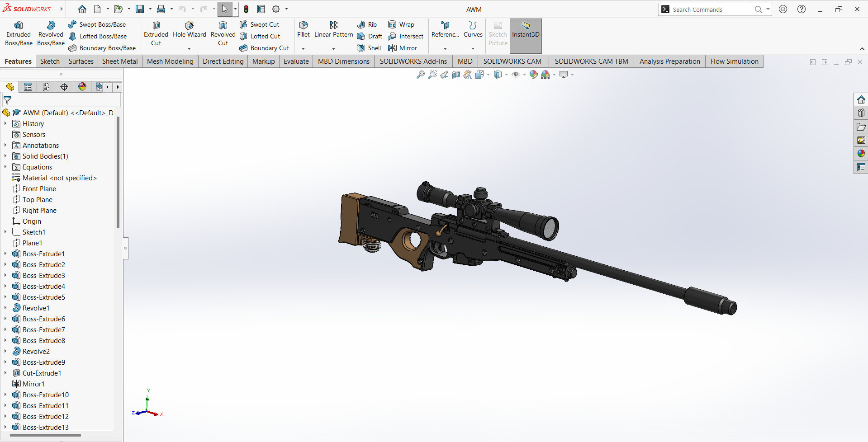
Task: Click the feature tree horizontal scrollbar
Action: tap(45, 436)
